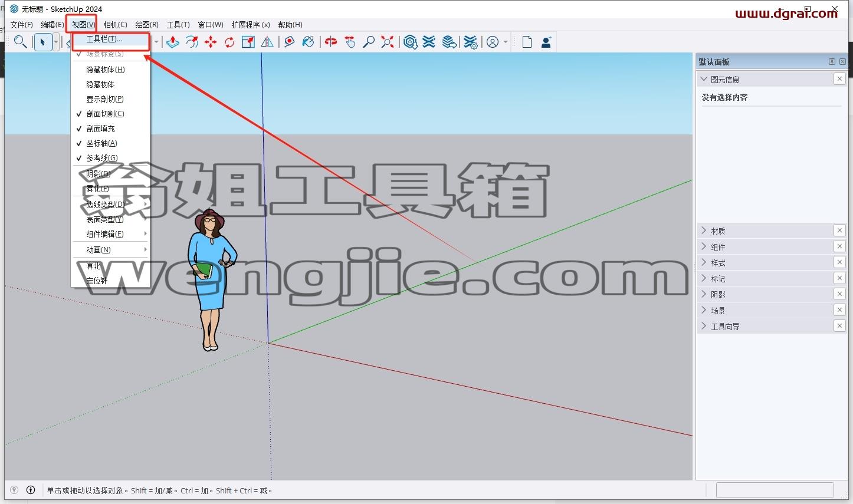Screen dimensions: 853x504
Task: Click the Add person icon
Action: (x=546, y=42)
